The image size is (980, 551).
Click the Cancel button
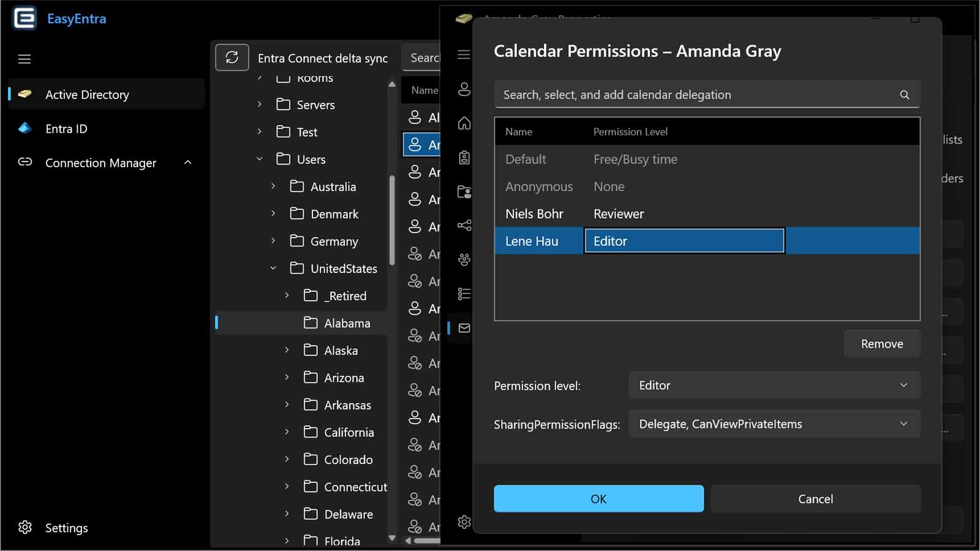(815, 499)
